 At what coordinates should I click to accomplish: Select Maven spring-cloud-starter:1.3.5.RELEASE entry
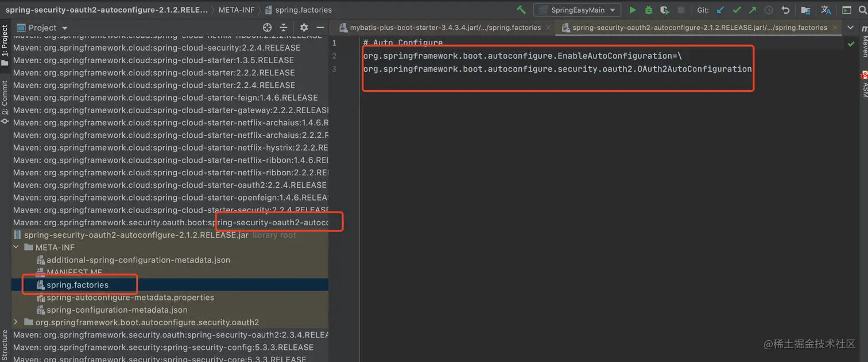coord(170,60)
